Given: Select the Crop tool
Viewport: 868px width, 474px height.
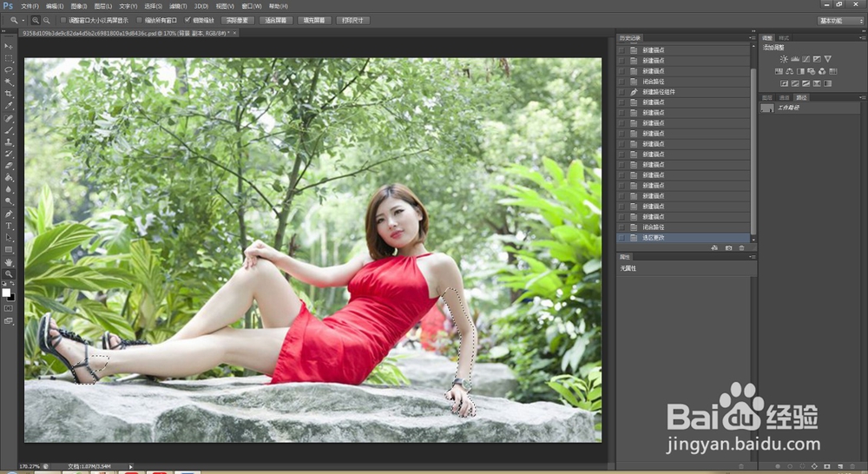Looking at the screenshot, I should [x=9, y=94].
